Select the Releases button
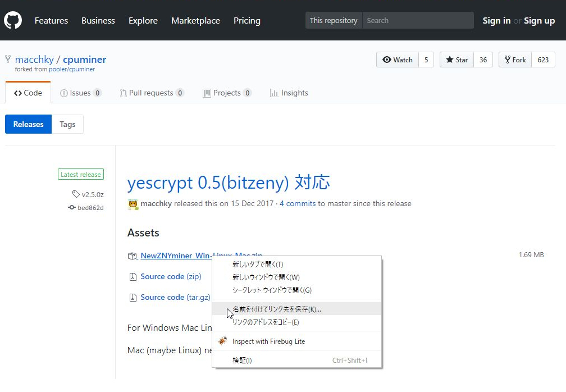 [28, 124]
